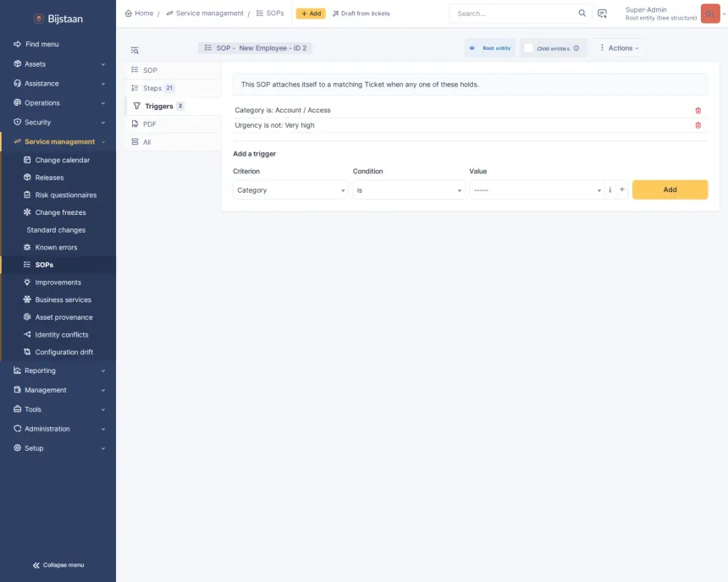The image size is (728, 582).
Task: Expand the Security menu chevron
Action: click(103, 123)
